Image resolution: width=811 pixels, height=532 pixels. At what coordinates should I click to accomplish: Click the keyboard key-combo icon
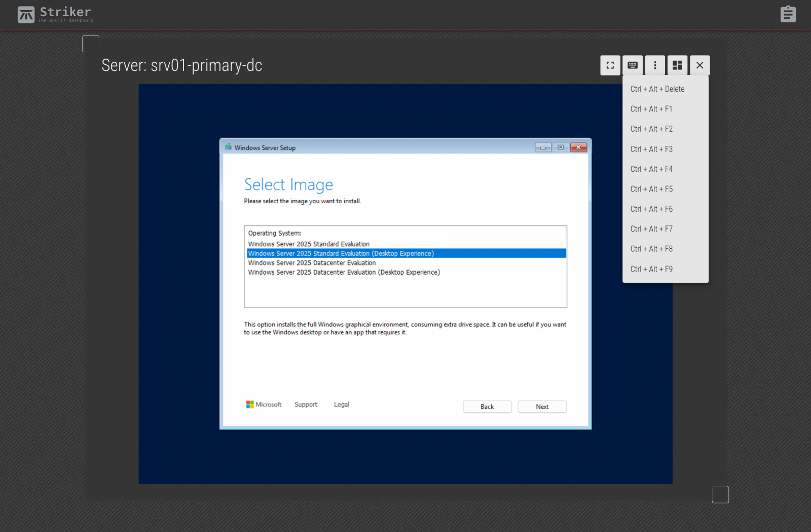coord(633,65)
